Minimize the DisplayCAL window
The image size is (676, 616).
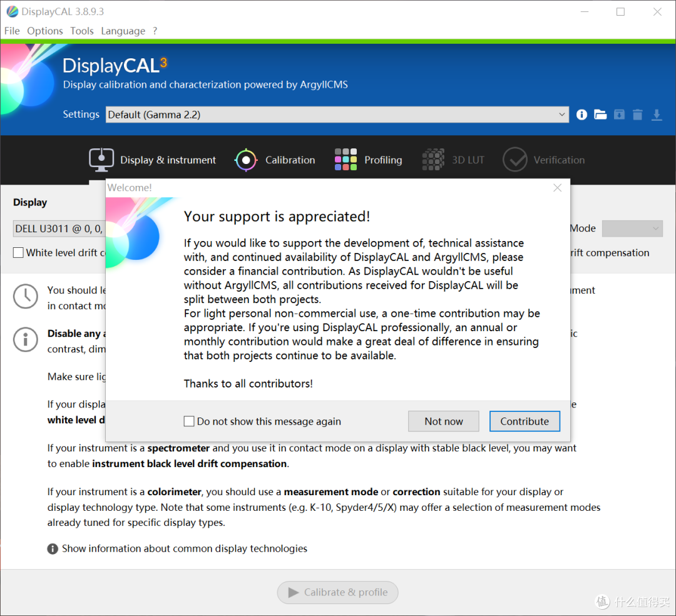585,12
